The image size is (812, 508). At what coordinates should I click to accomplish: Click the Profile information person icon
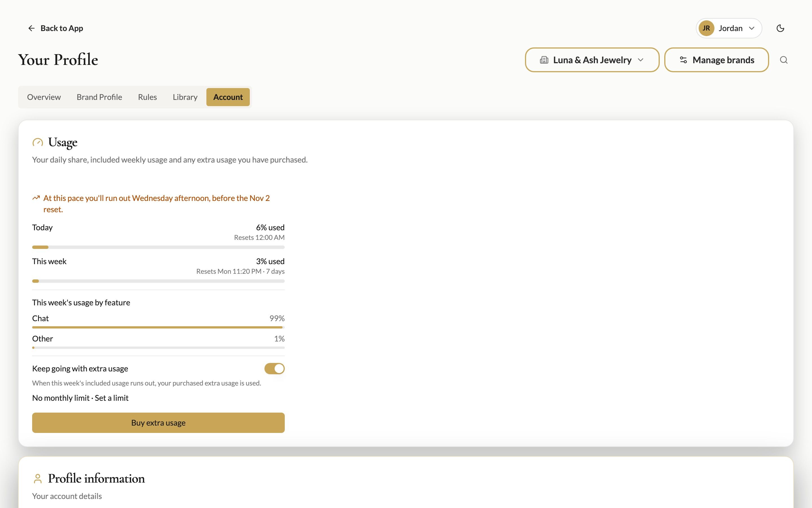coord(37,478)
